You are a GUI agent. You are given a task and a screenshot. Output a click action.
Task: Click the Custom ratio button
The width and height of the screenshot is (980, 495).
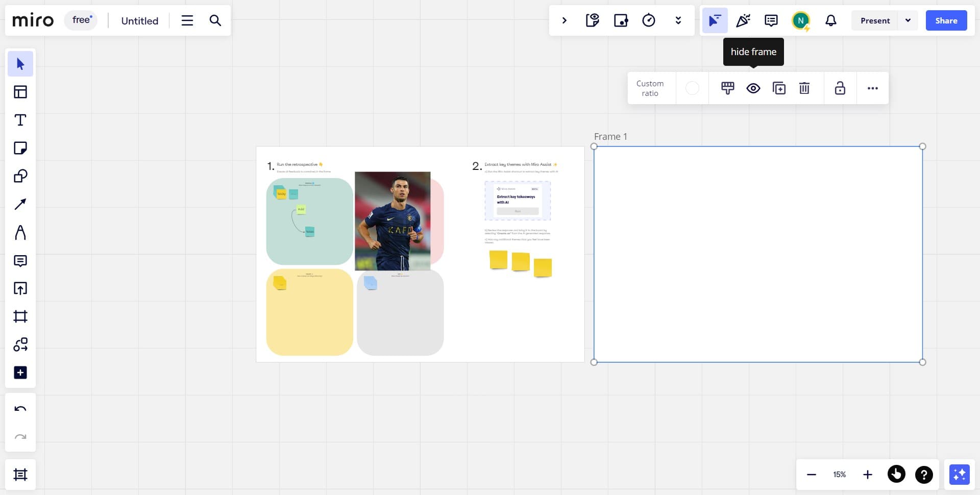coord(650,88)
